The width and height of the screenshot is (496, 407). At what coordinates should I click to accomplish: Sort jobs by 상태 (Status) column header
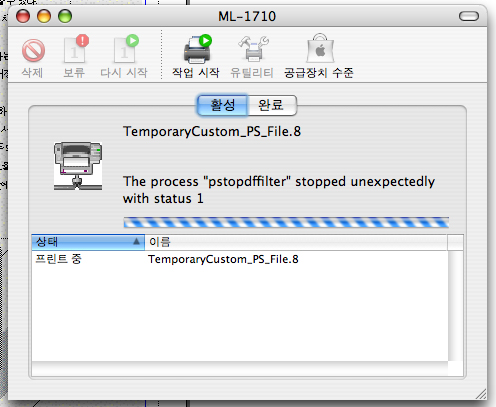pos(88,242)
